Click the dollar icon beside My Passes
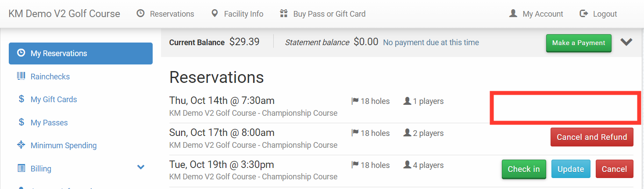The image size is (644, 189). point(21,122)
